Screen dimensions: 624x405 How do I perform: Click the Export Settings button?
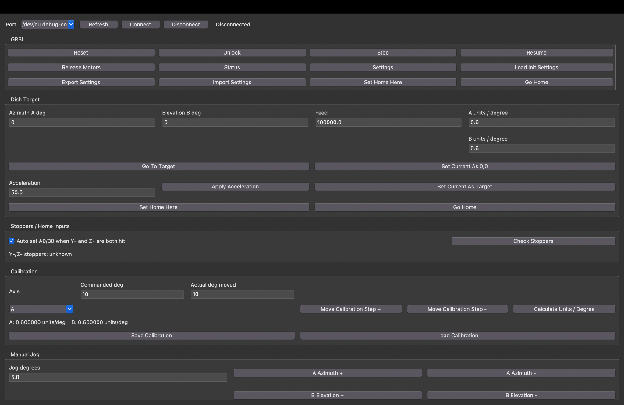[x=81, y=82]
